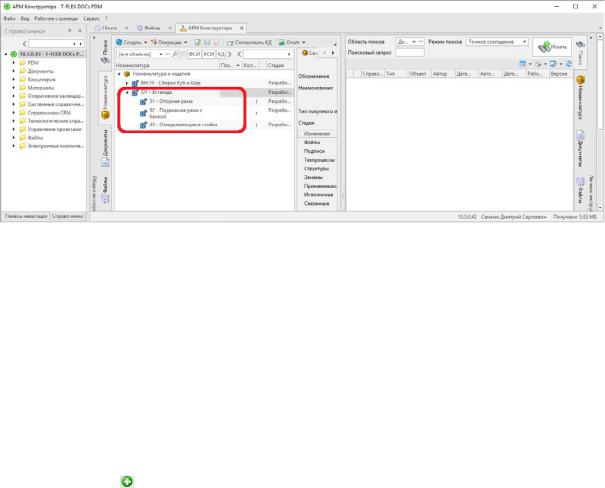
Task: Switch to Панель навигации bottom tab
Action: tap(26, 216)
